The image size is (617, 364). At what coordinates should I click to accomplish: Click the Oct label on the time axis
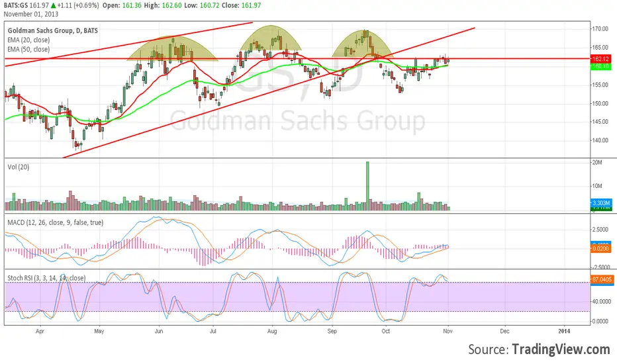click(x=385, y=332)
